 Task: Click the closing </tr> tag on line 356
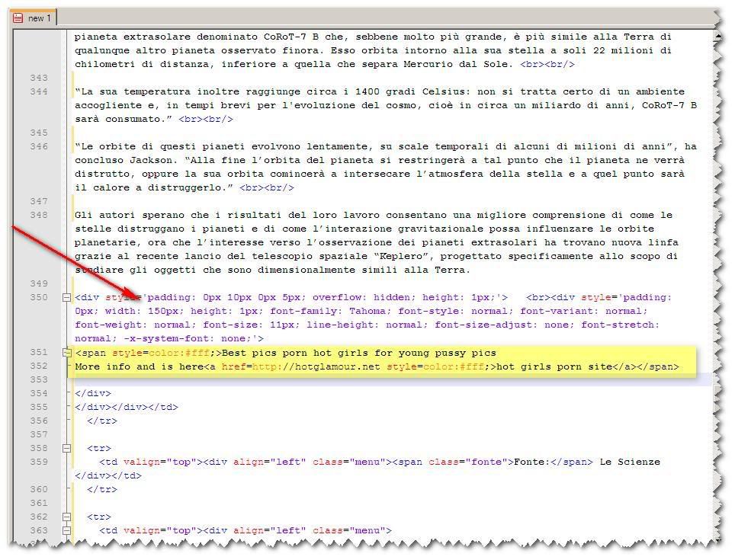(102, 421)
